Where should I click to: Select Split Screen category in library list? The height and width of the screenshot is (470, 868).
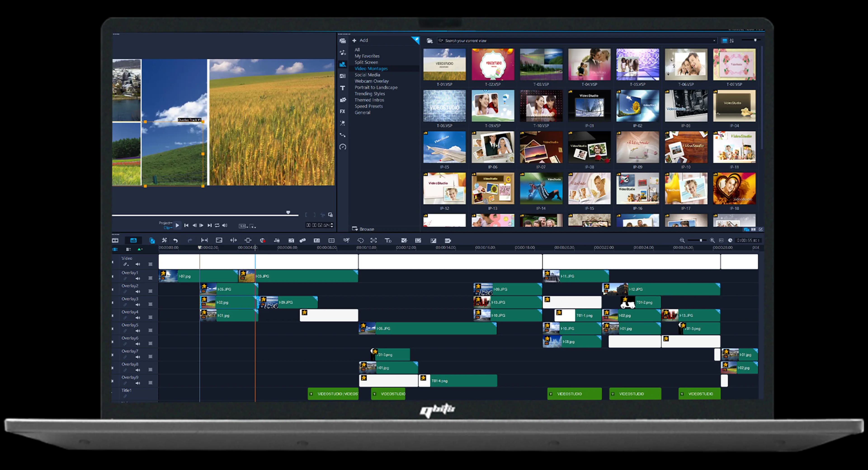coord(366,62)
